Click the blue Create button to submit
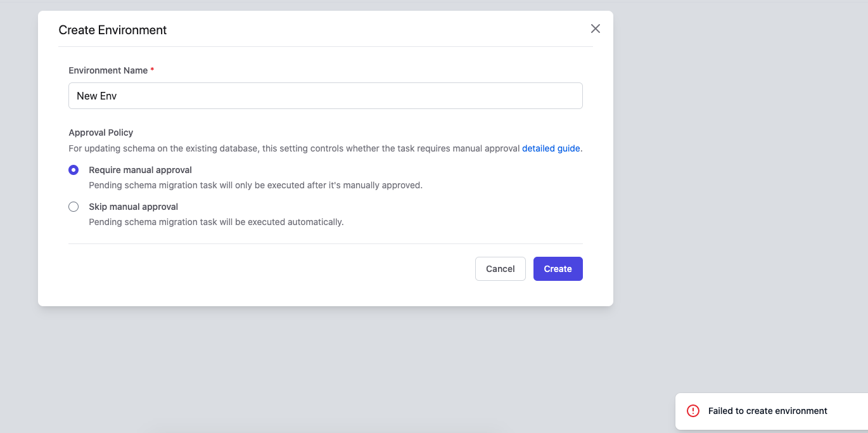 click(x=558, y=268)
